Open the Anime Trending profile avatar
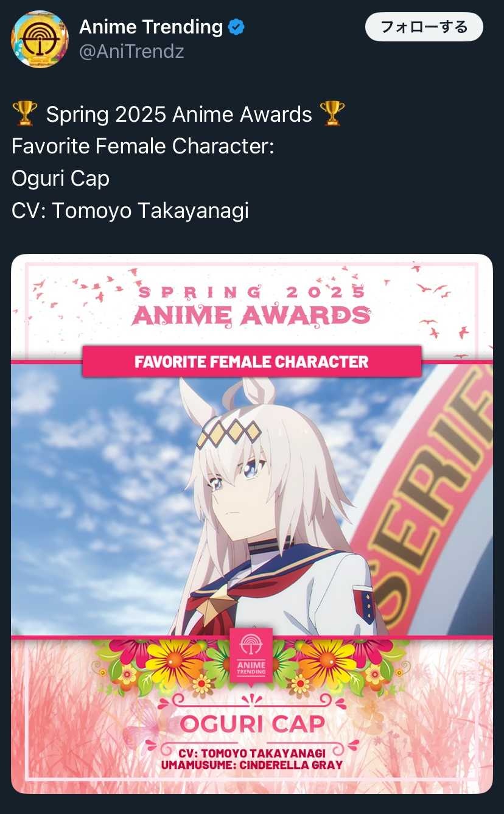Viewport: 504px width, 814px height. 40,38
